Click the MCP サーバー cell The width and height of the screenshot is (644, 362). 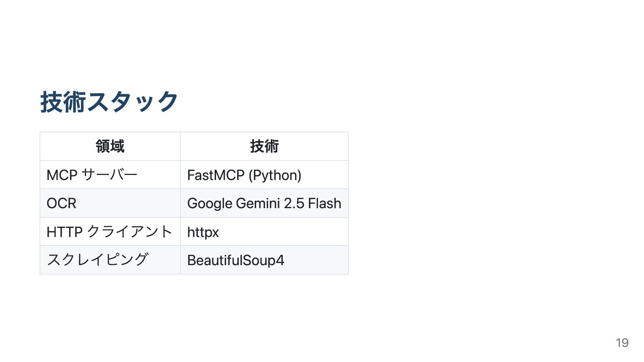(x=110, y=175)
